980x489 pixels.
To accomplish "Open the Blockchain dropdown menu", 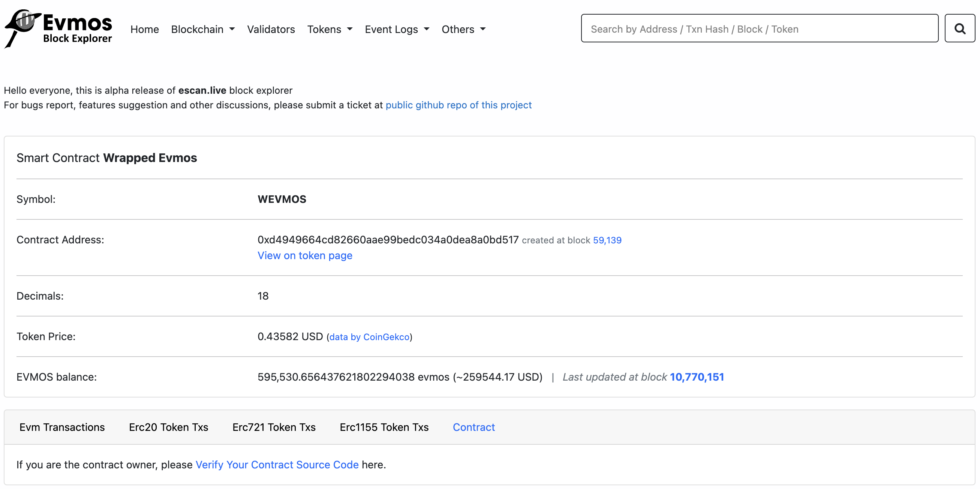I will (203, 29).
